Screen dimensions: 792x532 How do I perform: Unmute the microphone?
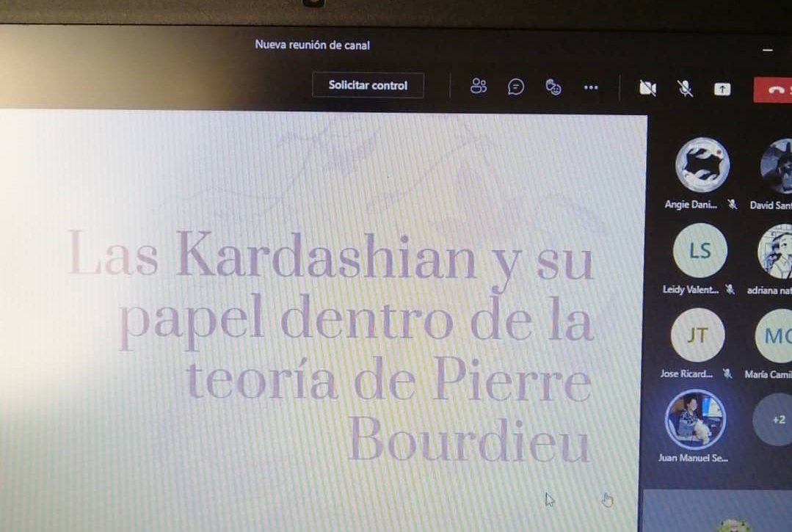point(684,89)
